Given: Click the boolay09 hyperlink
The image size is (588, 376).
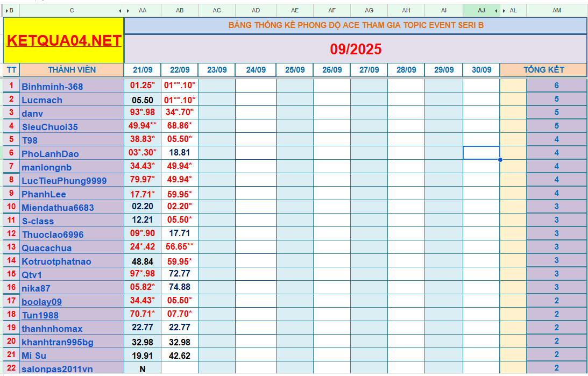Looking at the screenshot, I should pos(41,302).
